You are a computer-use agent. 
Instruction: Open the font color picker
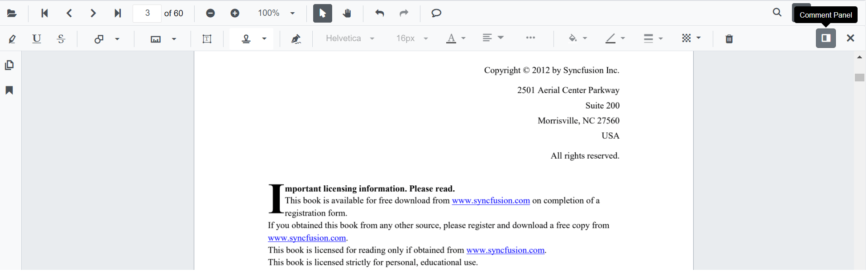pyautogui.click(x=456, y=39)
